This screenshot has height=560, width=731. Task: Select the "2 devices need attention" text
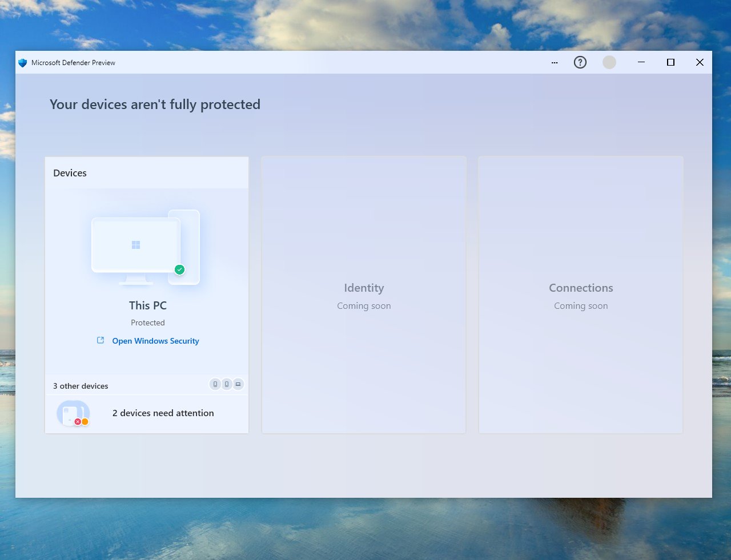click(x=163, y=413)
